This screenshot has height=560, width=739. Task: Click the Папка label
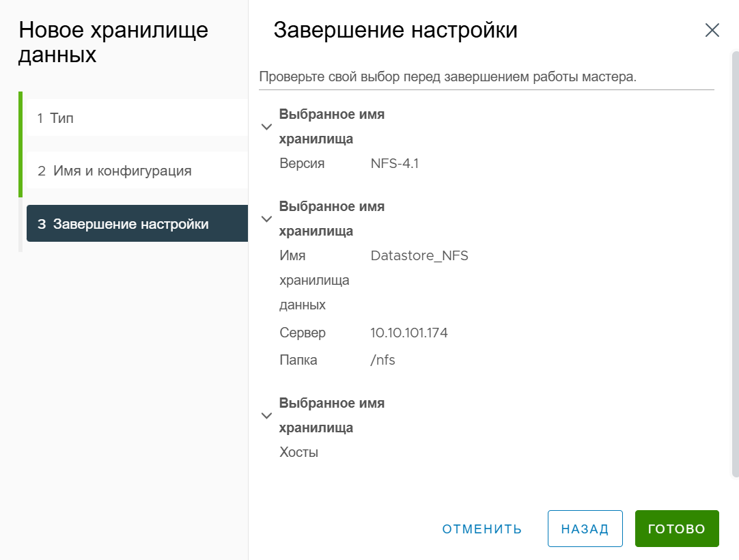click(x=298, y=360)
